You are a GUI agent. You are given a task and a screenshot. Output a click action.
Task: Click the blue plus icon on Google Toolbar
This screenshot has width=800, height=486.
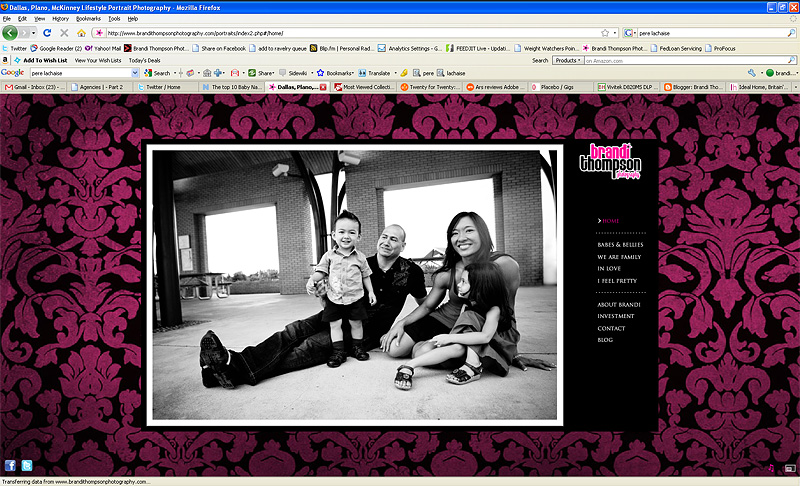click(218, 73)
